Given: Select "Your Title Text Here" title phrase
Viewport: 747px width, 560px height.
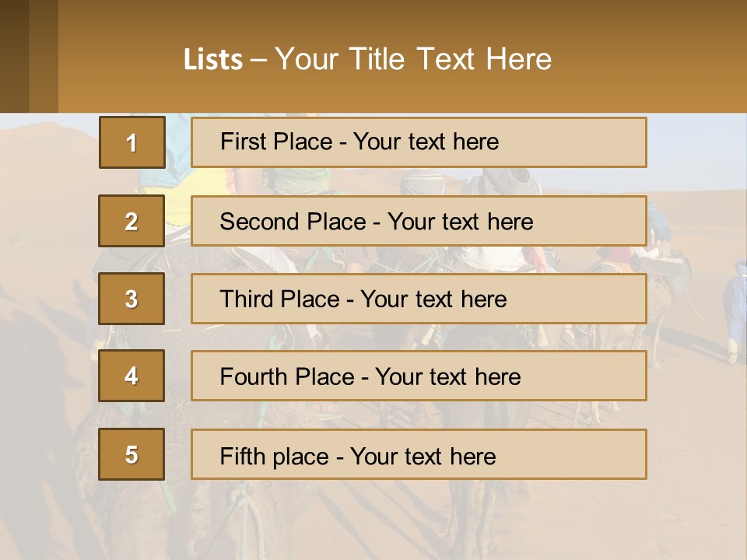Looking at the screenshot, I should tap(413, 59).
